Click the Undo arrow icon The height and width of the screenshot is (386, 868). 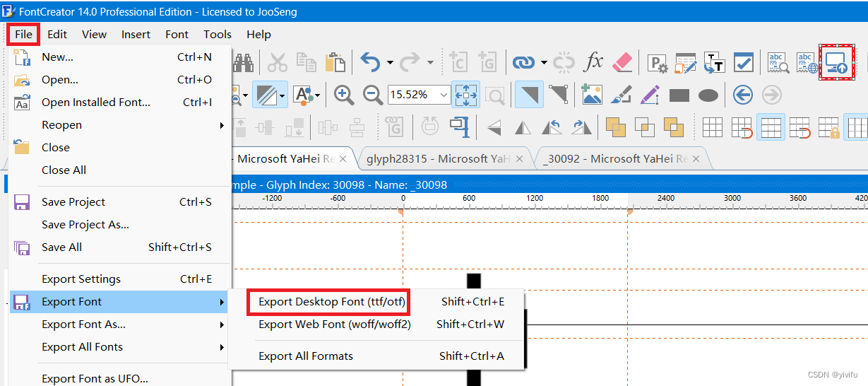(371, 63)
